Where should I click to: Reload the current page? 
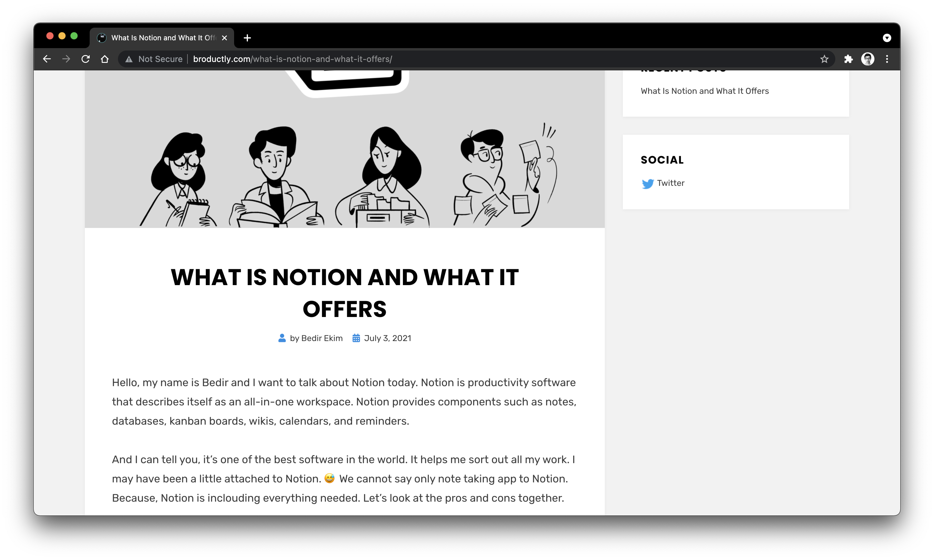coord(86,59)
